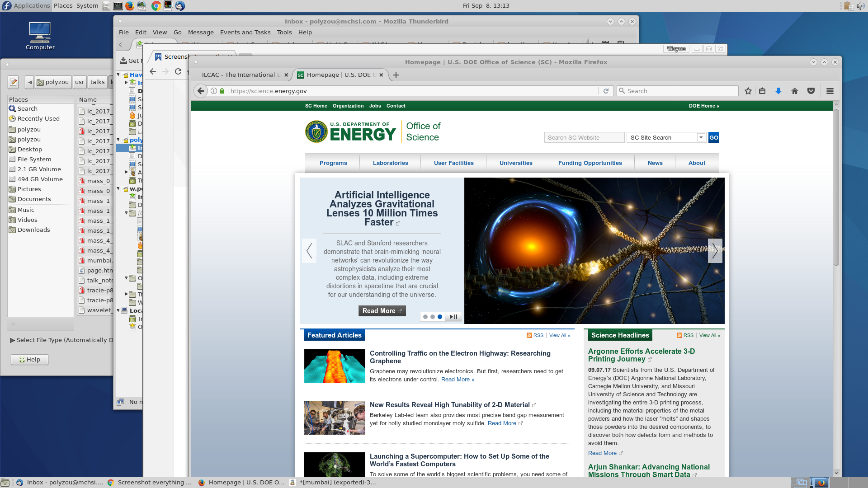Open the Applications menu
Image resolution: width=868 pixels, height=488 pixels.
click(26, 6)
